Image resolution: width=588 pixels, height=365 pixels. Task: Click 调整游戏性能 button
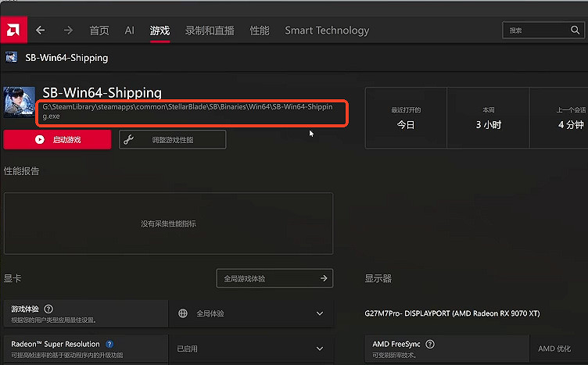pos(173,139)
